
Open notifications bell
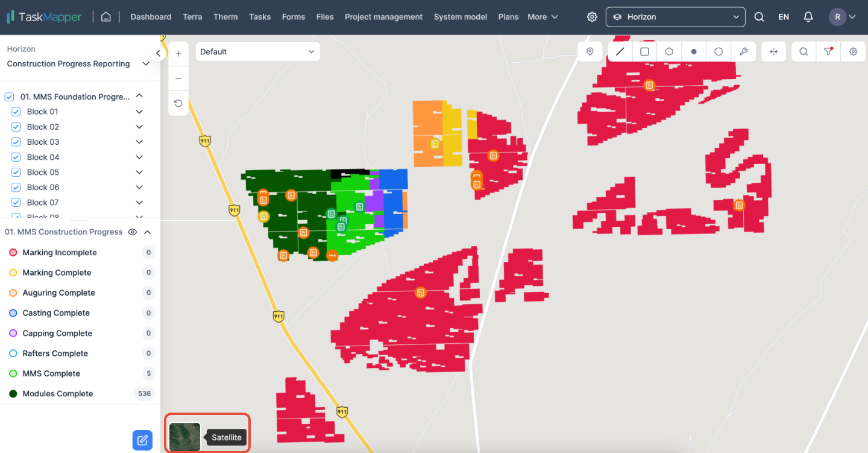(x=808, y=17)
